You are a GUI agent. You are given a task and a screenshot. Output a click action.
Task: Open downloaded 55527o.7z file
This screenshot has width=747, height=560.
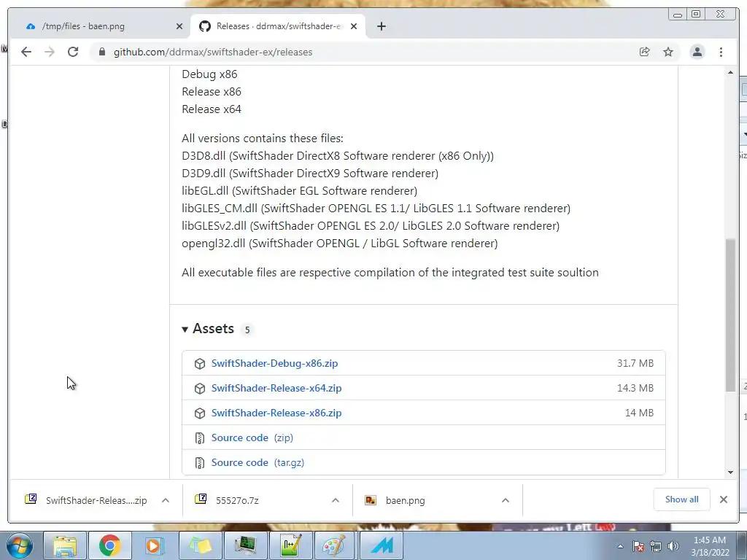click(237, 500)
